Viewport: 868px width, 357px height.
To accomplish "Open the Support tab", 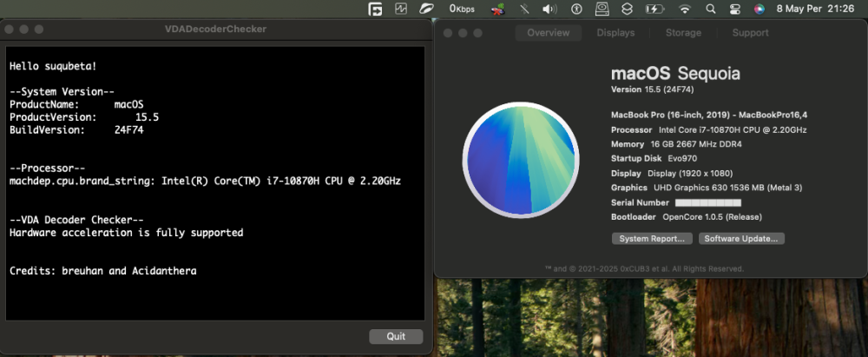I will tap(750, 33).
